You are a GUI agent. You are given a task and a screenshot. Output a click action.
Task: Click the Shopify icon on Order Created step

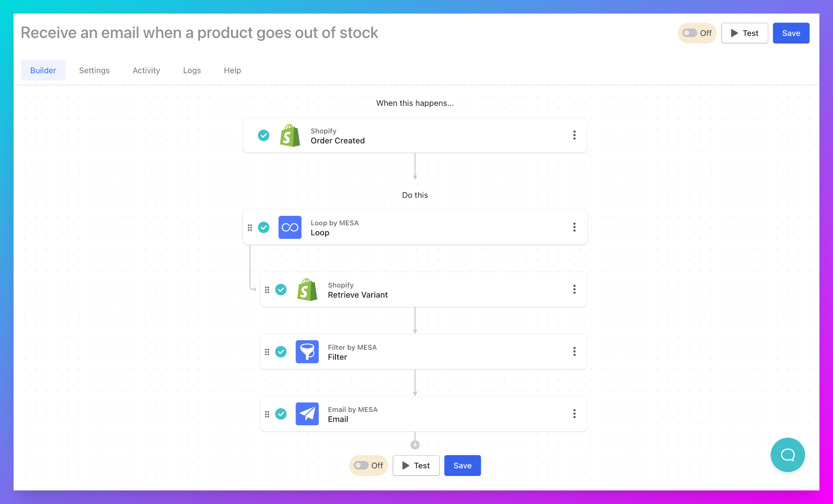tap(290, 135)
